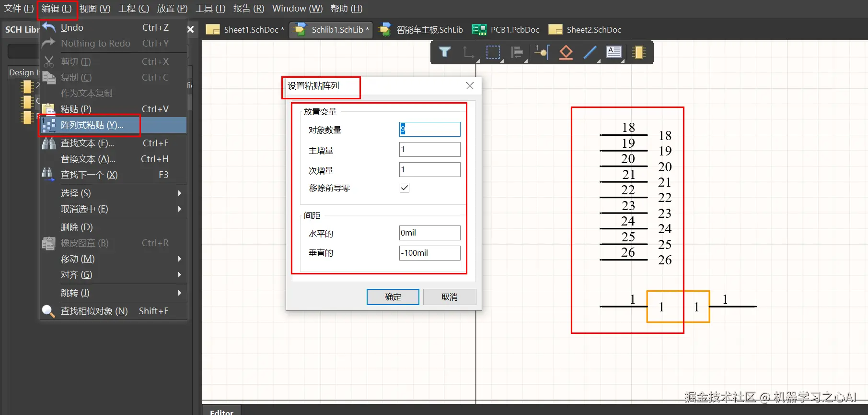
Task: Expand the 跳转 (J) submenu arrow
Action: pos(180,293)
